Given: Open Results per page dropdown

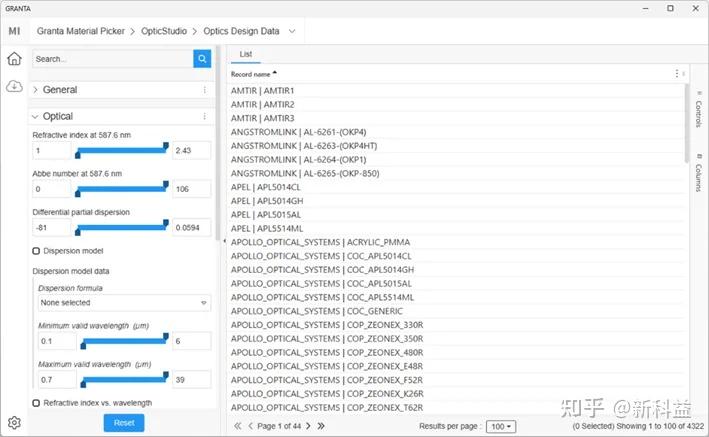Looking at the screenshot, I should (x=501, y=426).
